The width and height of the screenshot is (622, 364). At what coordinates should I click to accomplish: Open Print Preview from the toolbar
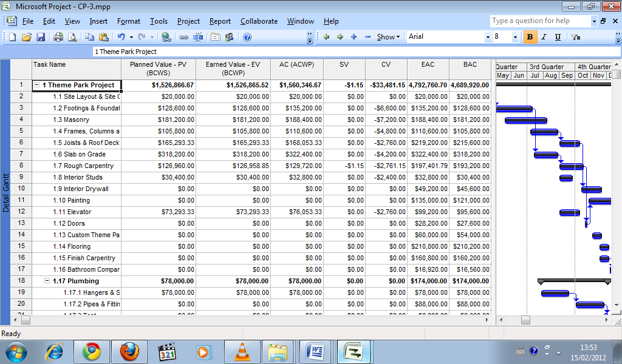click(x=72, y=37)
